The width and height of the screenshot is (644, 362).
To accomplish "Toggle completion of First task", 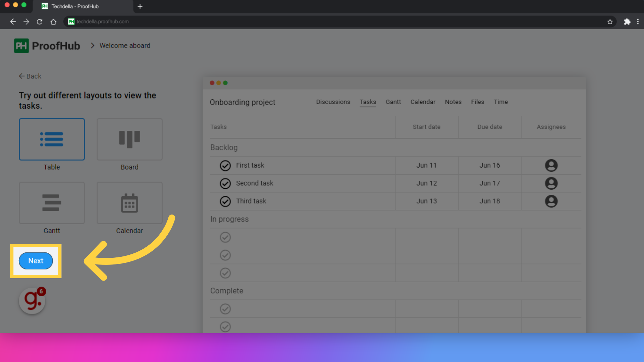I will click(225, 165).
